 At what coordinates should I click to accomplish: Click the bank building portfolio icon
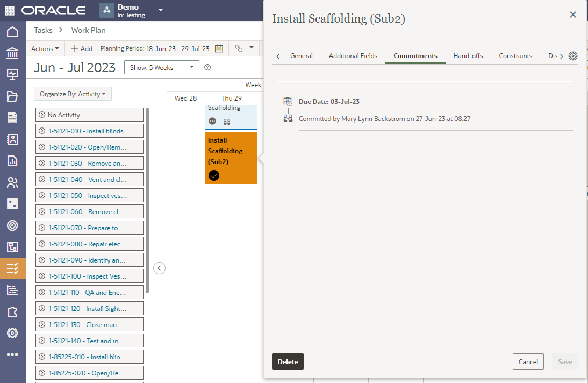(x=12, y=53)
